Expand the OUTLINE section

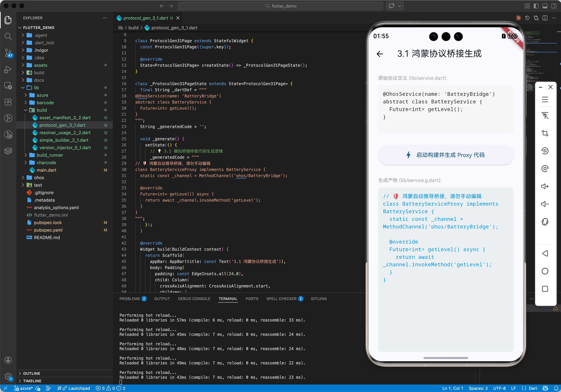32,373
